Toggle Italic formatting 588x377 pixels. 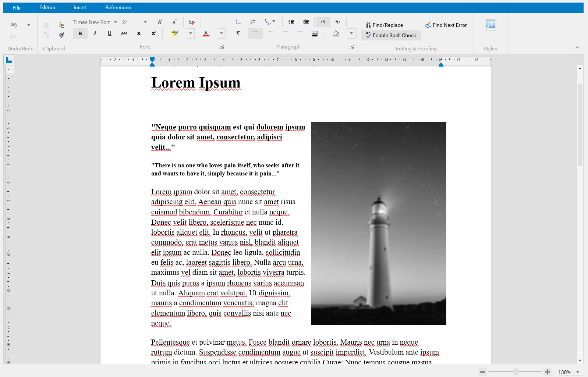pos(95,33)
